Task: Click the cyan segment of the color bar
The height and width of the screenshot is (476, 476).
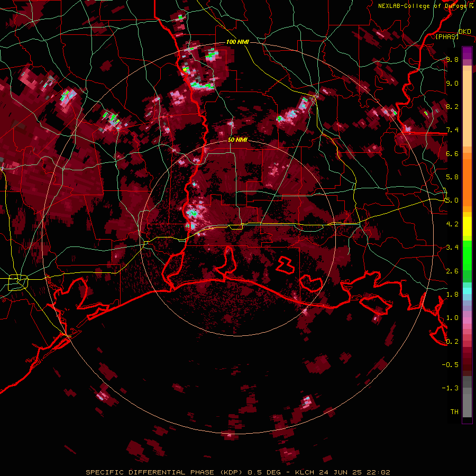Action: point(467,291)
